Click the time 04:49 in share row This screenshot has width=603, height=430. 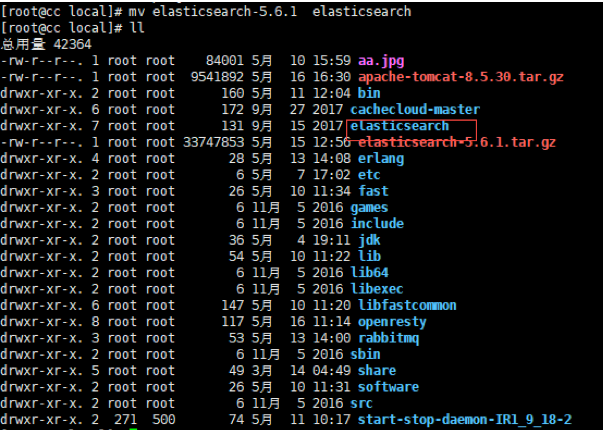click(331, 370)
